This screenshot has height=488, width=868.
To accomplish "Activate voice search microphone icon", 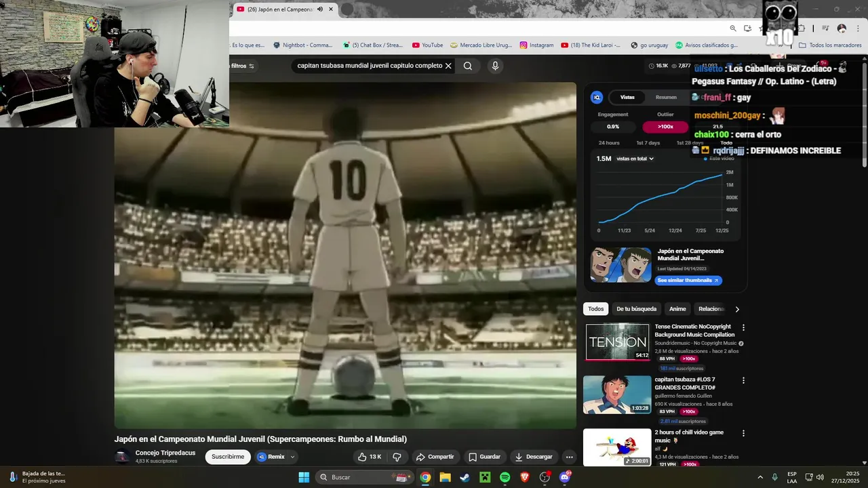I will click(x=495, y=66).
